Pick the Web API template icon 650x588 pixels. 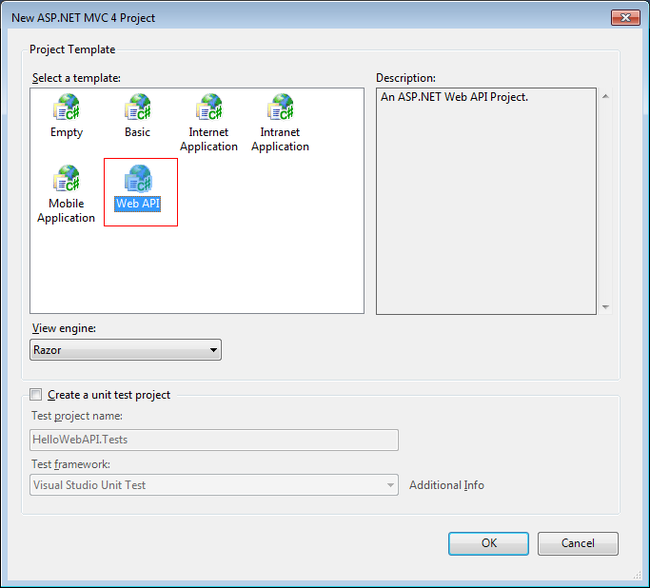pos(138,178)
